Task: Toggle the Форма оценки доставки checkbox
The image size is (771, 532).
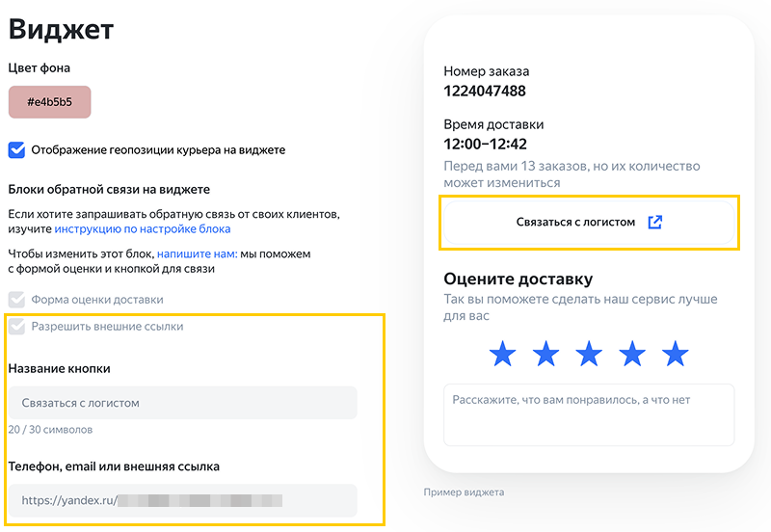Action: click(x=16, y=300)
